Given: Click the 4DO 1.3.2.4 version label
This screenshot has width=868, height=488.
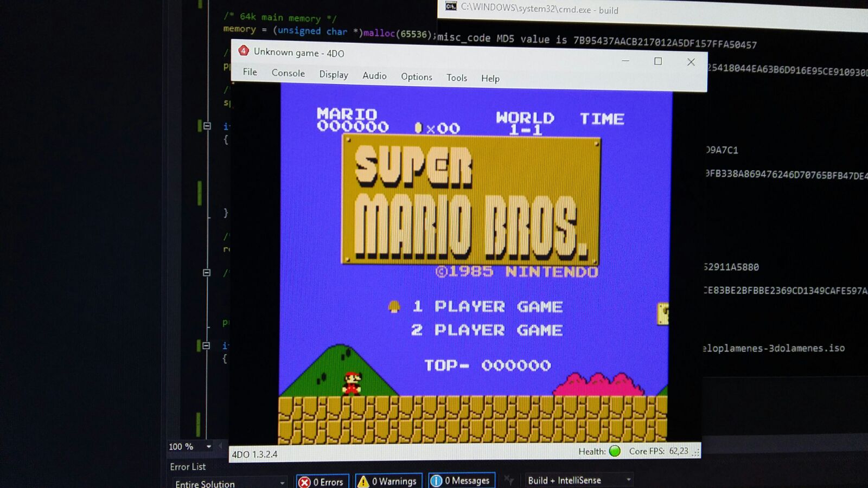Looking at the screenshot, I should (254, 454).
